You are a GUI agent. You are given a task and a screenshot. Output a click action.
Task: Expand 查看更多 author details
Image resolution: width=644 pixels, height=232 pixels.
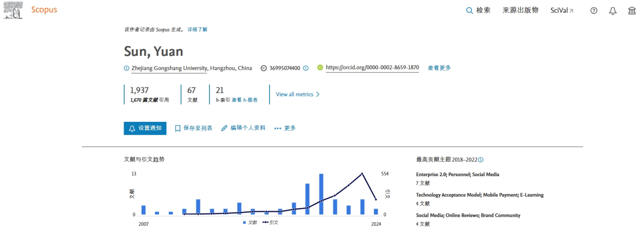coord(439,68)
